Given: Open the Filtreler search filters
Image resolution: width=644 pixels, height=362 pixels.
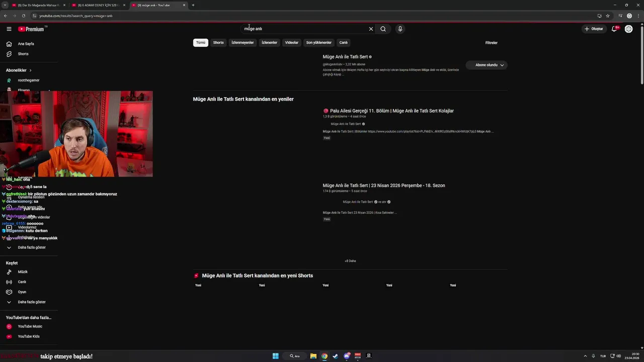Looking at the screenshot, I should pyautogui.click(x=492, y=43).
